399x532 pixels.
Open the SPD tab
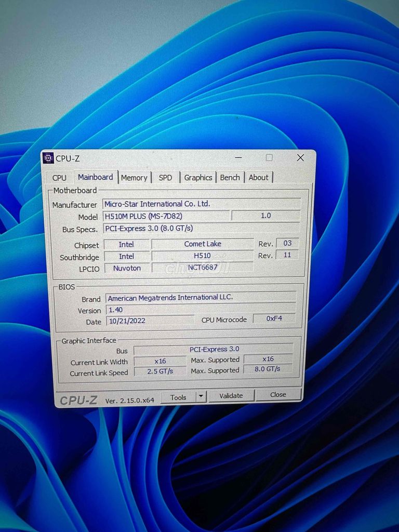pyautogui.click(x=165, y=178)
